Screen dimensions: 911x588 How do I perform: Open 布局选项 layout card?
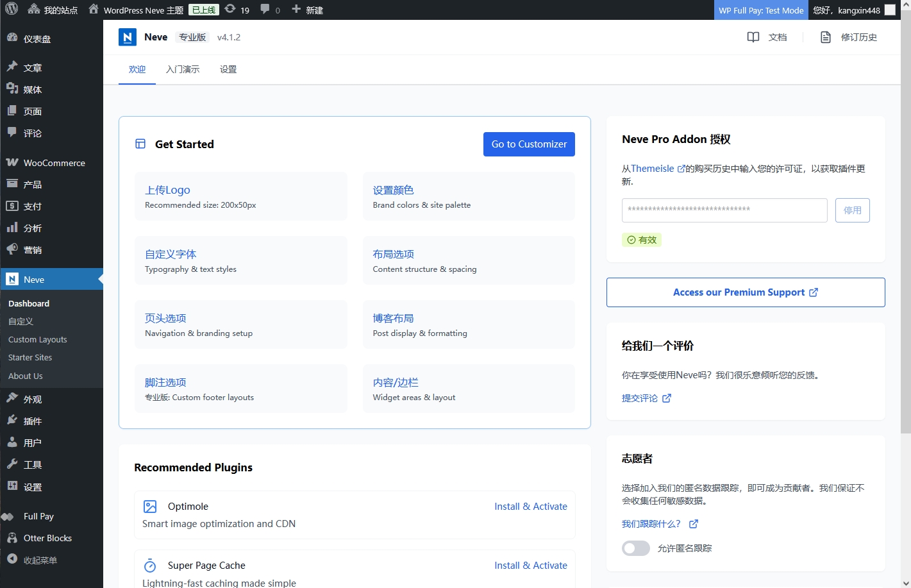[x=469, y=260]
